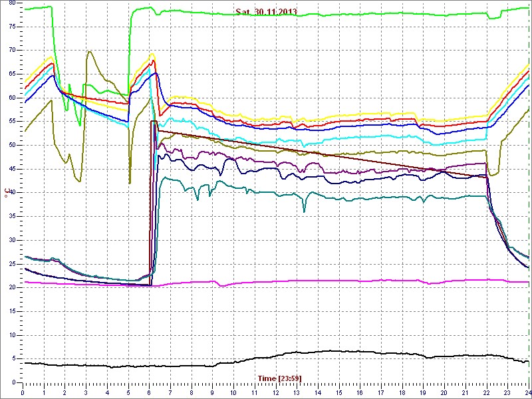Select the 60 label on temperature axis
The height and width of the screenshot is (399, 532).
[11, 98]
